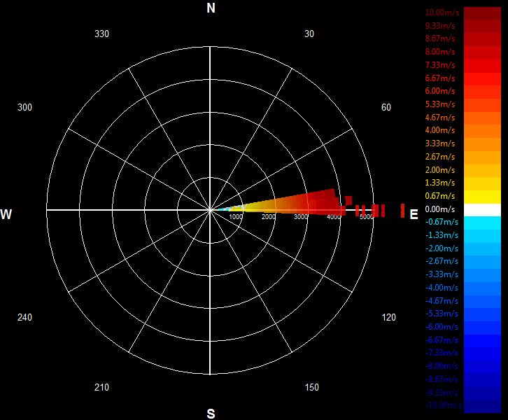Click the 0.00m/s legend label

point(440,209)
